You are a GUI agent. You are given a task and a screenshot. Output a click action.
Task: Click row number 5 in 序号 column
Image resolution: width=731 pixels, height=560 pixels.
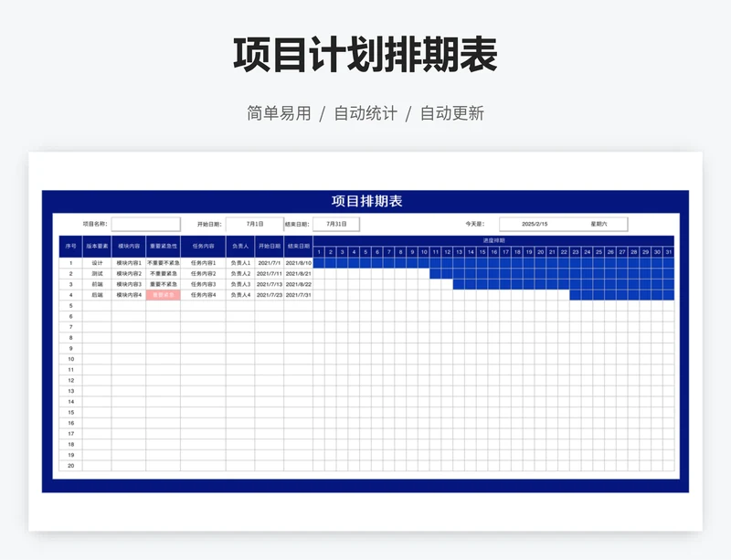click(71, 306)
